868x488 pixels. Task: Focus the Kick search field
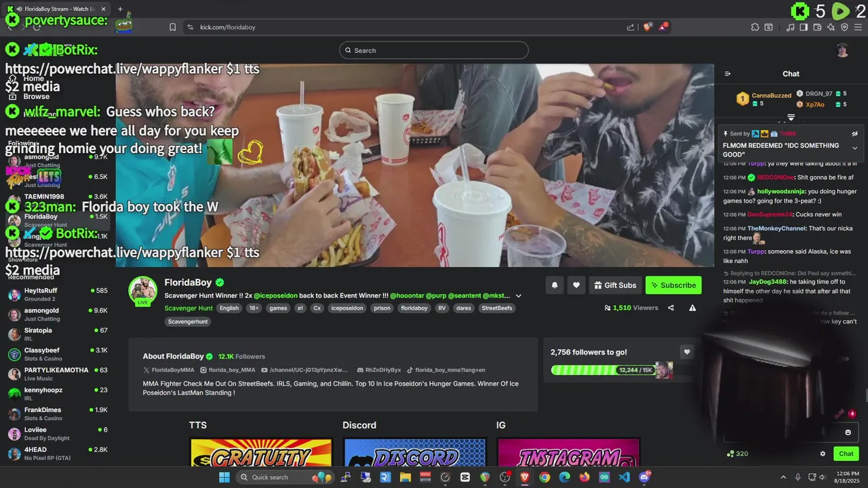tap(434, 50)
